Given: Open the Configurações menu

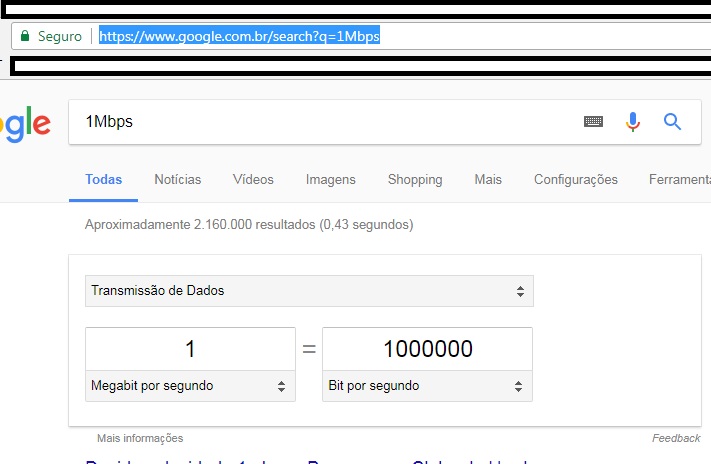Looking at the screenshot, I should click(576, 180).
